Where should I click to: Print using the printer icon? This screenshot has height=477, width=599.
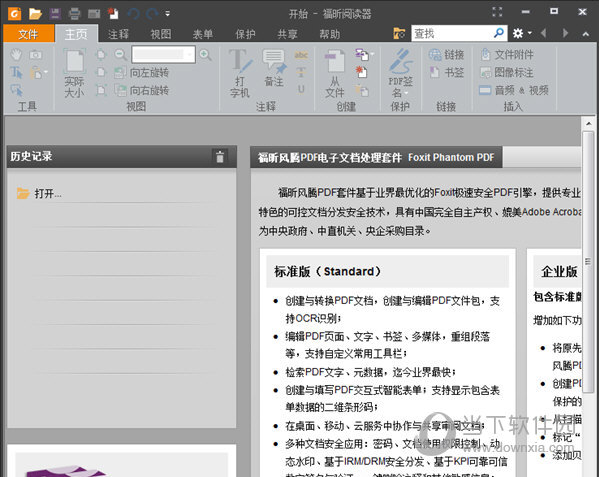coord(74,14)
